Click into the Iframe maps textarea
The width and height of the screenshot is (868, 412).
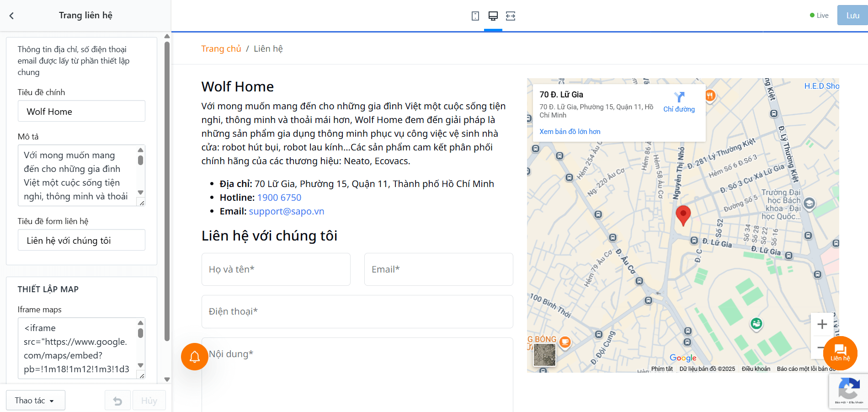click(78, 348)
